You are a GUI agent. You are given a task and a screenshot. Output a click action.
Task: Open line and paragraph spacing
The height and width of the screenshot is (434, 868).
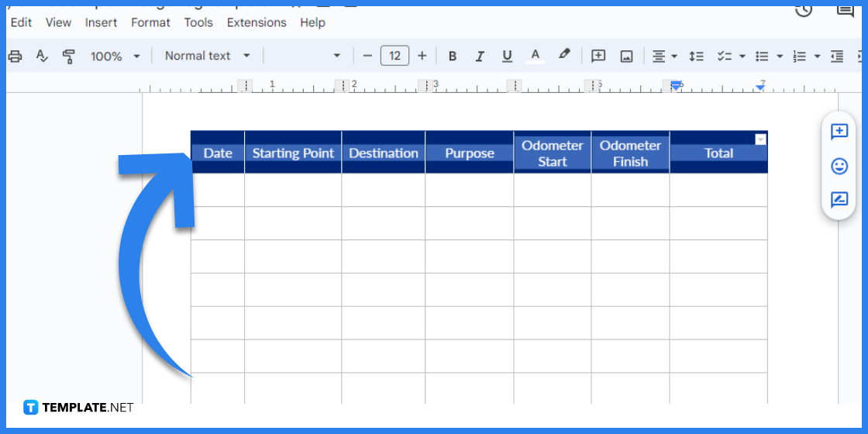point(697,56)
